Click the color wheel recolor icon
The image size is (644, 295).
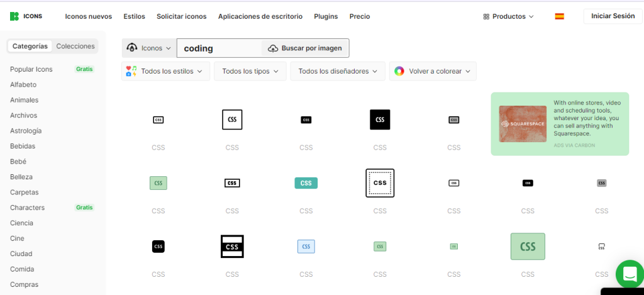click(x=399, y=71)
